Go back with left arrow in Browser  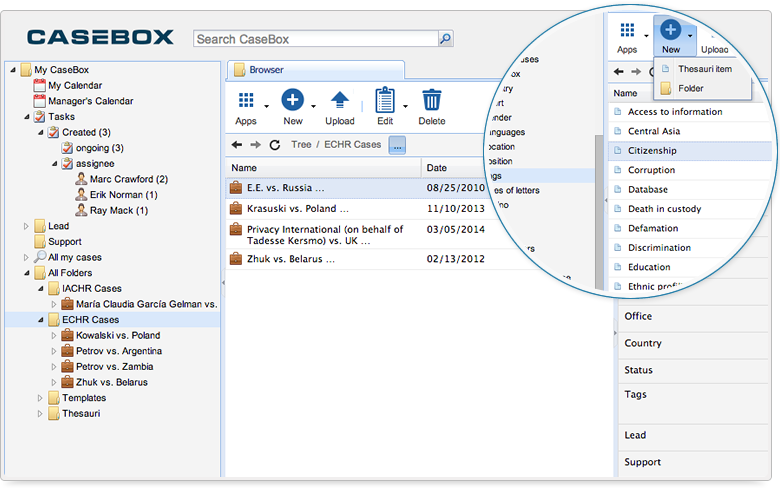(x=237, y=145)
